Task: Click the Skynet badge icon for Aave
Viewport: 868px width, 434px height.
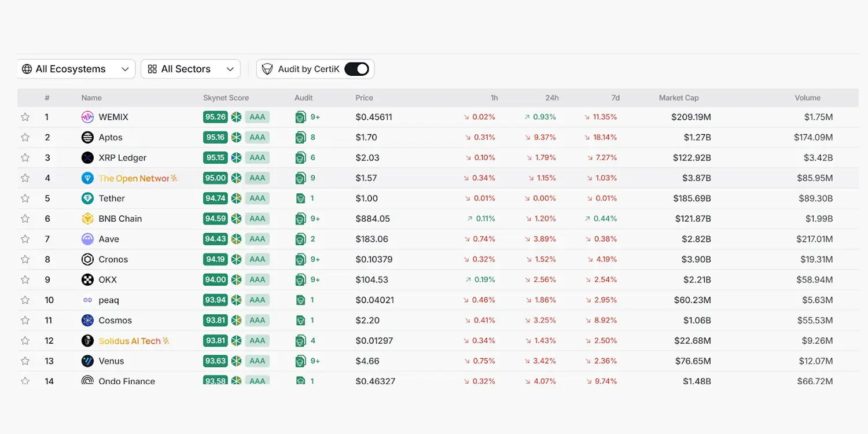Action: (236, 239)
